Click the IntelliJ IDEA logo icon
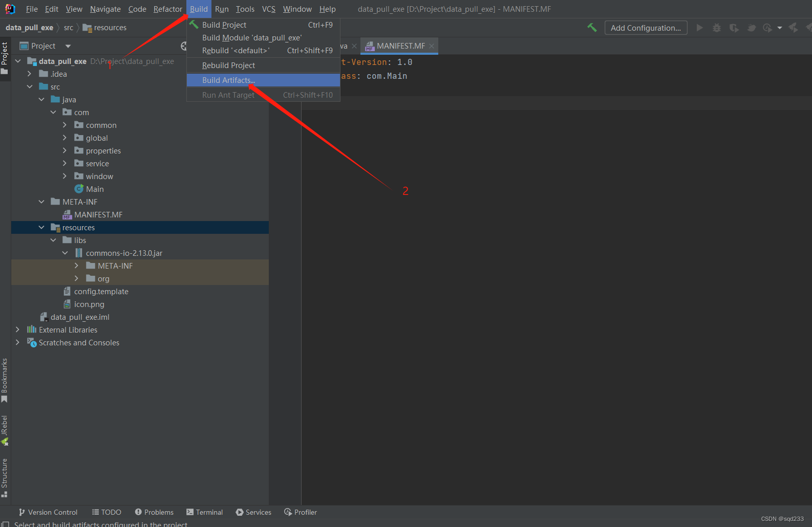This screenshot has height=527, width=812. click(x=10, y=9)
